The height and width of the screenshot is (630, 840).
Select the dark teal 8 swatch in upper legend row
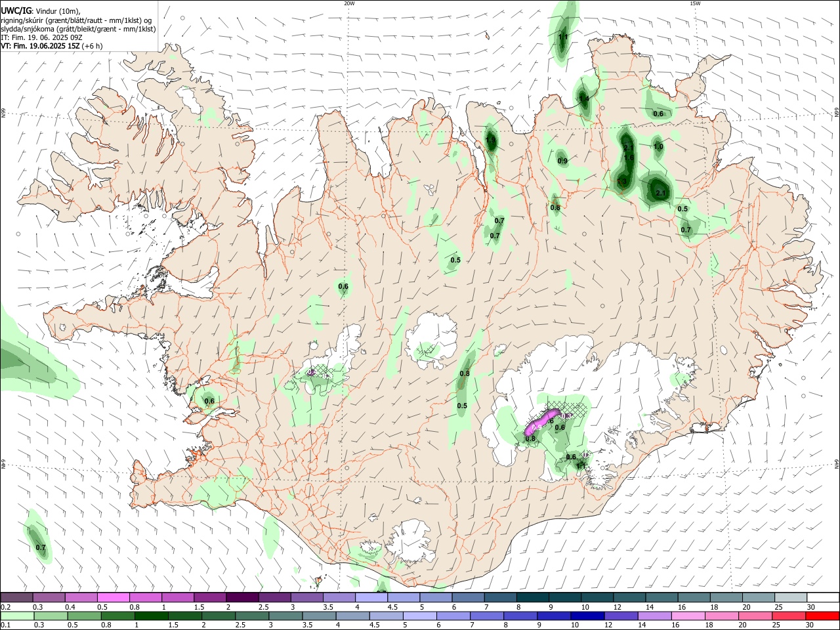pyautogui.click(x=533, y=598)
